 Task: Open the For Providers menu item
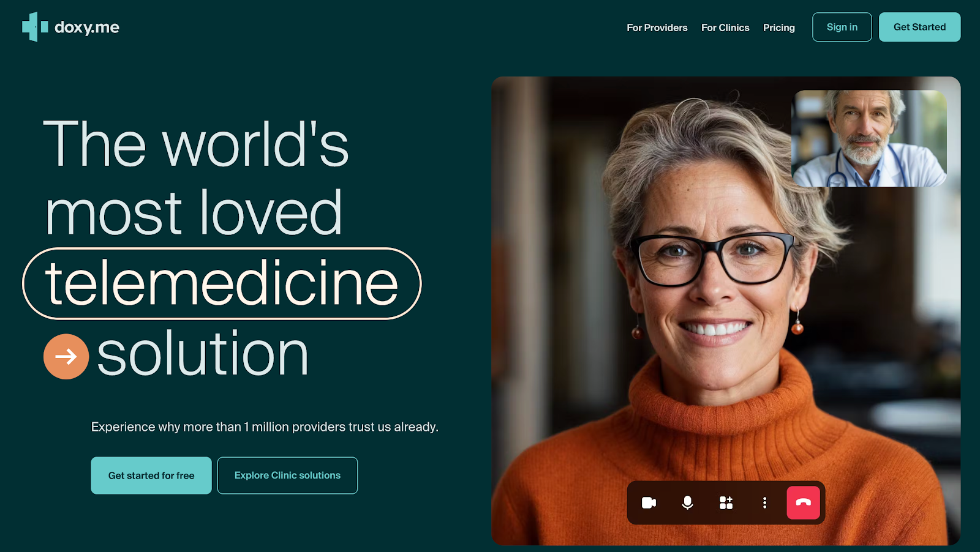[x=657, y=28]
